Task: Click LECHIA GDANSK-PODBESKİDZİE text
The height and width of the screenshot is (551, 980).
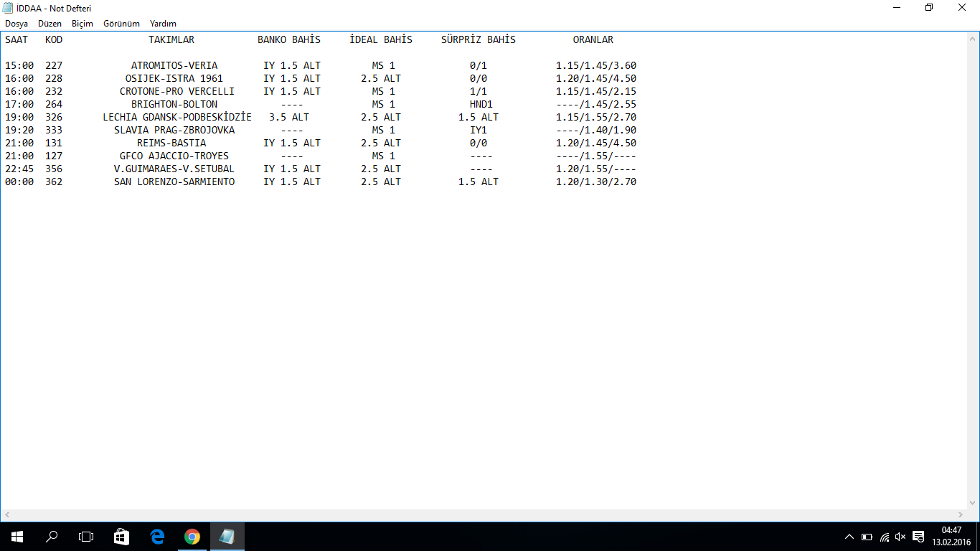Action: pyautogui.click(x=177, y=117)
